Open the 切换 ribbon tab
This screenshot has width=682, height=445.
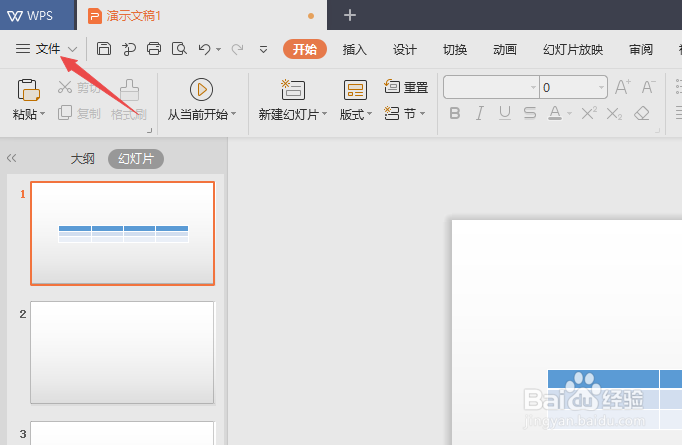tap(455, 50)
